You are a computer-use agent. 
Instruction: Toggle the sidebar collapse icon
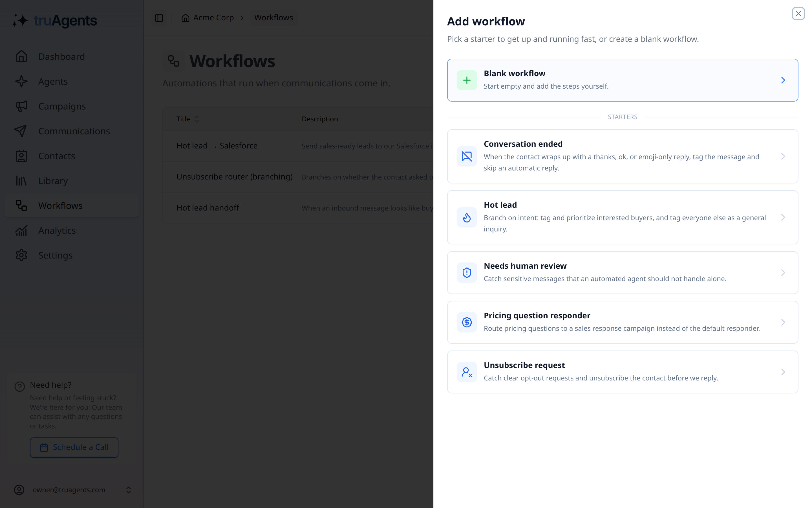point(159,18)
